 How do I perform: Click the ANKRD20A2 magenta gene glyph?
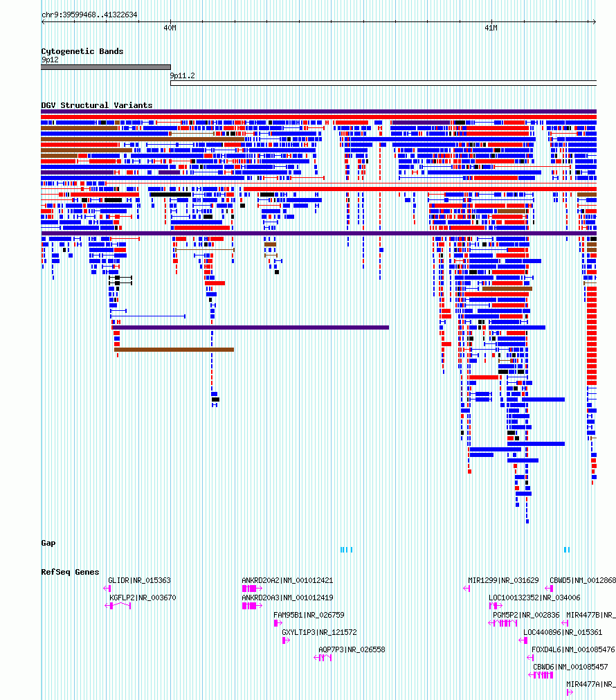click(252, 589)
